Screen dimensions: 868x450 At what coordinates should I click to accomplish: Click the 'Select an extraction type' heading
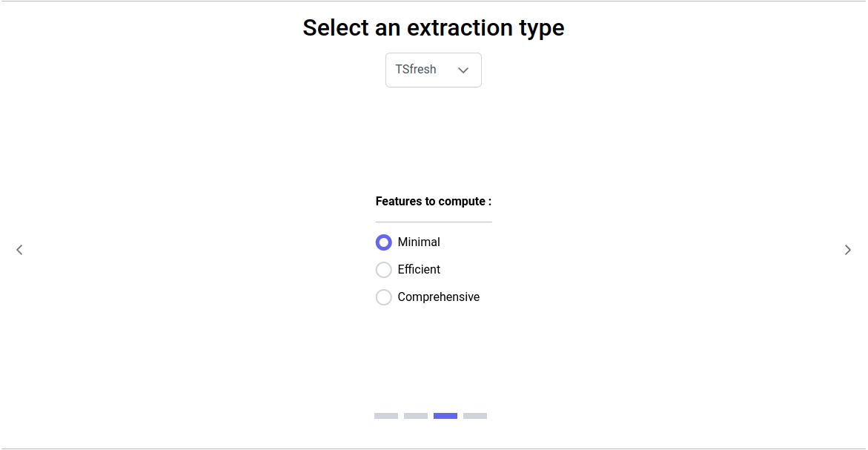point(434,28)
